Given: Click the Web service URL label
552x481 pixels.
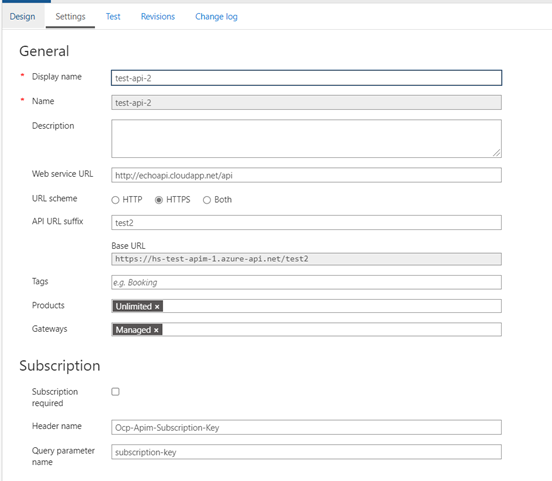Looking at the screenshot, I should pyautogui.click(x=62, y=174).
